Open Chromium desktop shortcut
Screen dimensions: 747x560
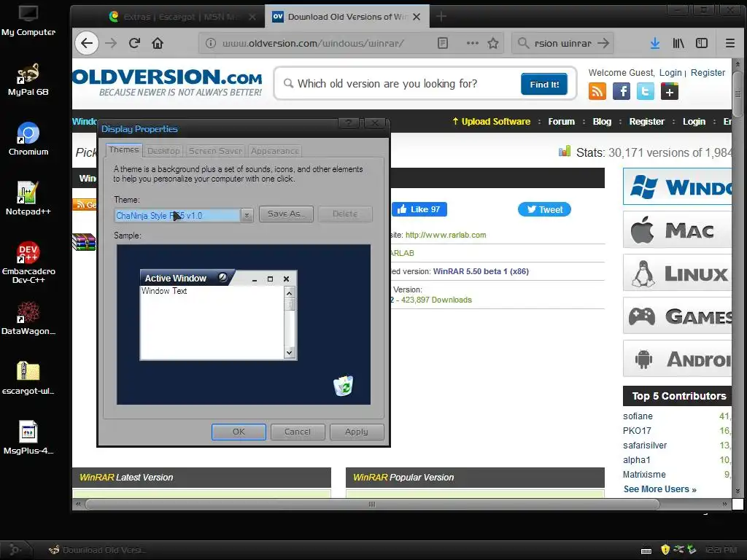tap(28, 139)
